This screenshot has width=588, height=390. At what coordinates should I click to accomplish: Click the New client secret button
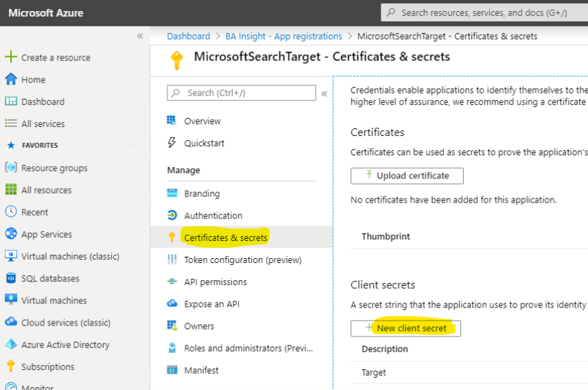tap(405, 328)
